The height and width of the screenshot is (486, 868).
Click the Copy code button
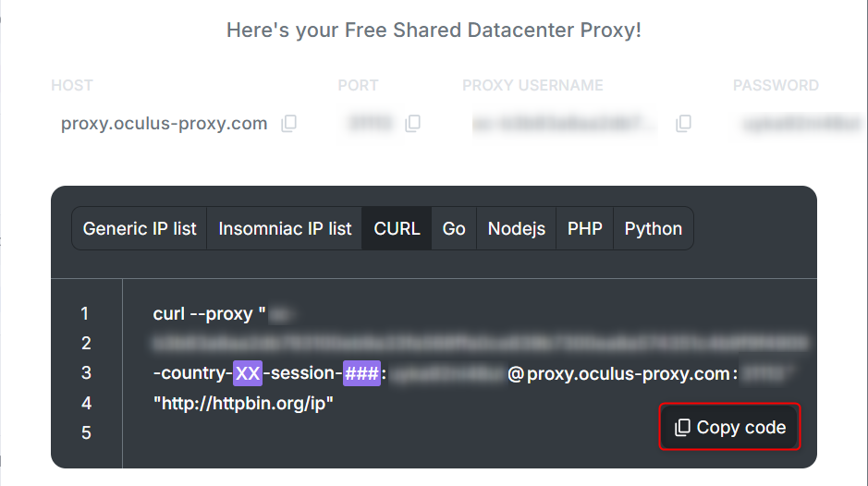click(x=729, y=427)
